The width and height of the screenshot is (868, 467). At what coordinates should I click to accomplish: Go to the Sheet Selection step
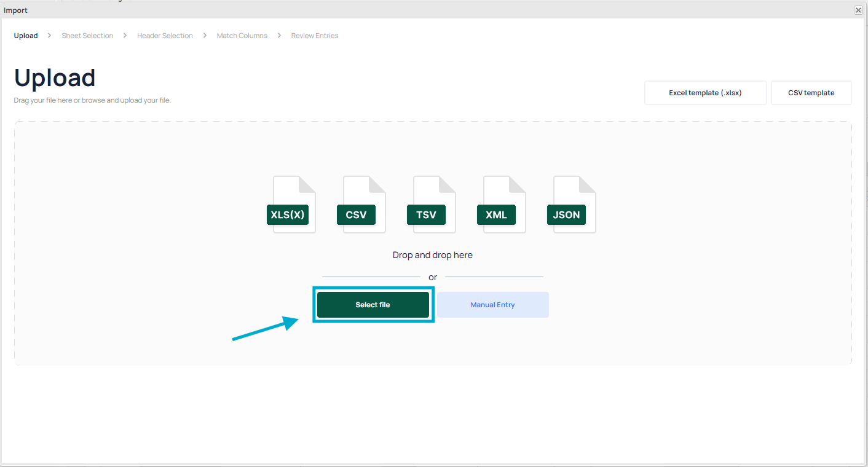[x=87, y=36]
